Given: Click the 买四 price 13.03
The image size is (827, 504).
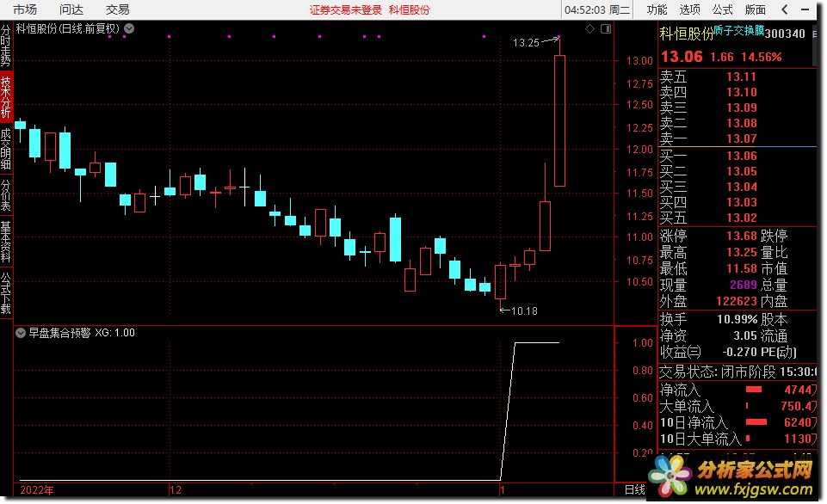Looking at the screenshot, I should click(x=741, y=202).
